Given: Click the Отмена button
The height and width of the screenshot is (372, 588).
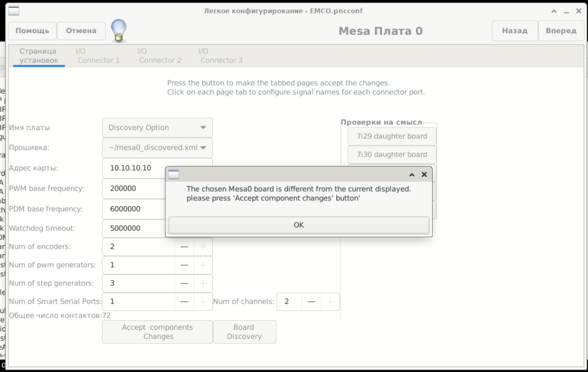Looking at the screenshot, I should coord(81,31).
